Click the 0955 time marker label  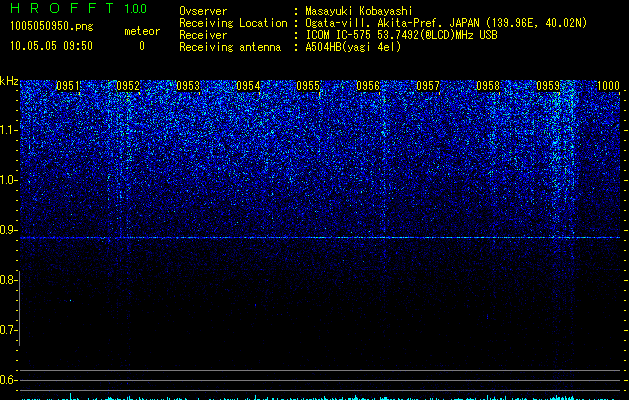tap(308, 86)
